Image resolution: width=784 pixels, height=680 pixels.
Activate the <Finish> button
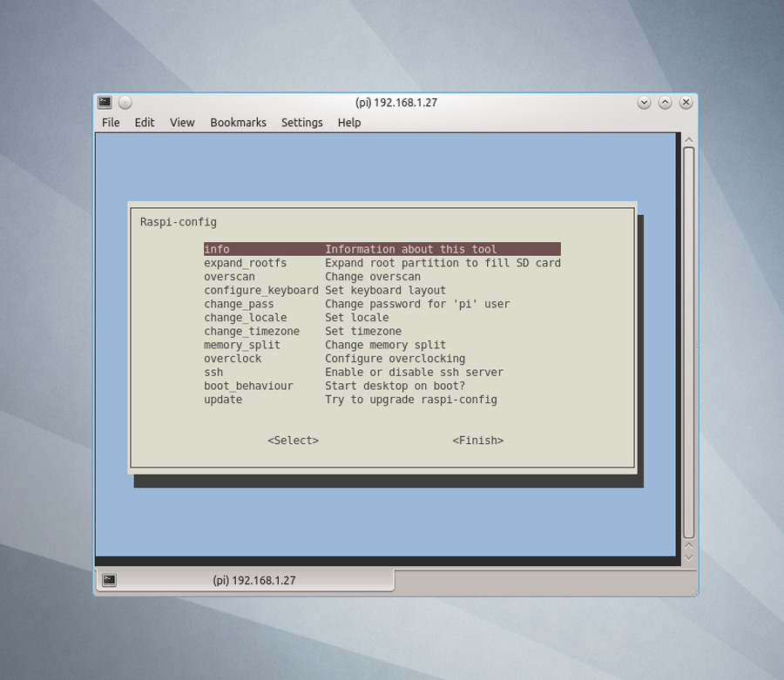(477, 441)
